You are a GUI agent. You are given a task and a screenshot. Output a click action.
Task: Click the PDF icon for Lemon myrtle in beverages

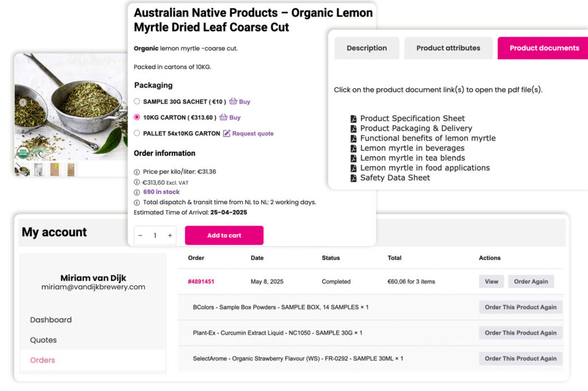point(355,148)
